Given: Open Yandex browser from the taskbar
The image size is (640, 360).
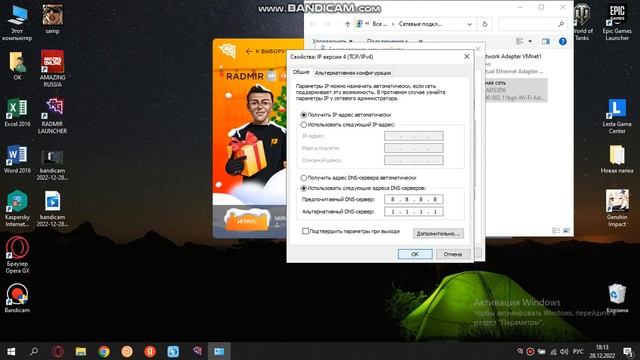Looking at the screenshot, I should (150, 351).
